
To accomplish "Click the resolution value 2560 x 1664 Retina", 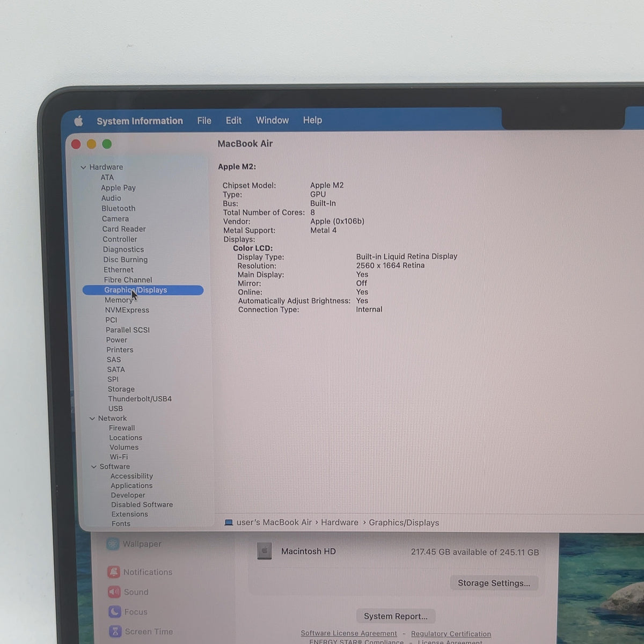I will 390,266.
